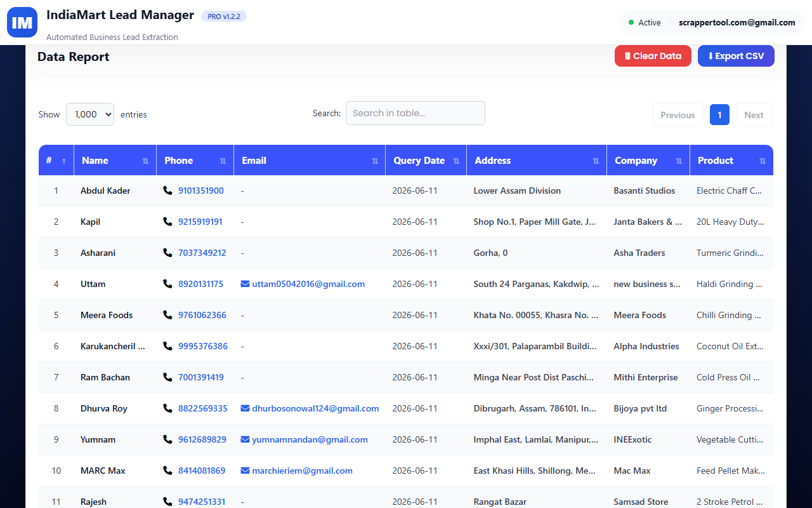
Task: Click sort arrows on Company column
Action: click(x=679, y=161)
